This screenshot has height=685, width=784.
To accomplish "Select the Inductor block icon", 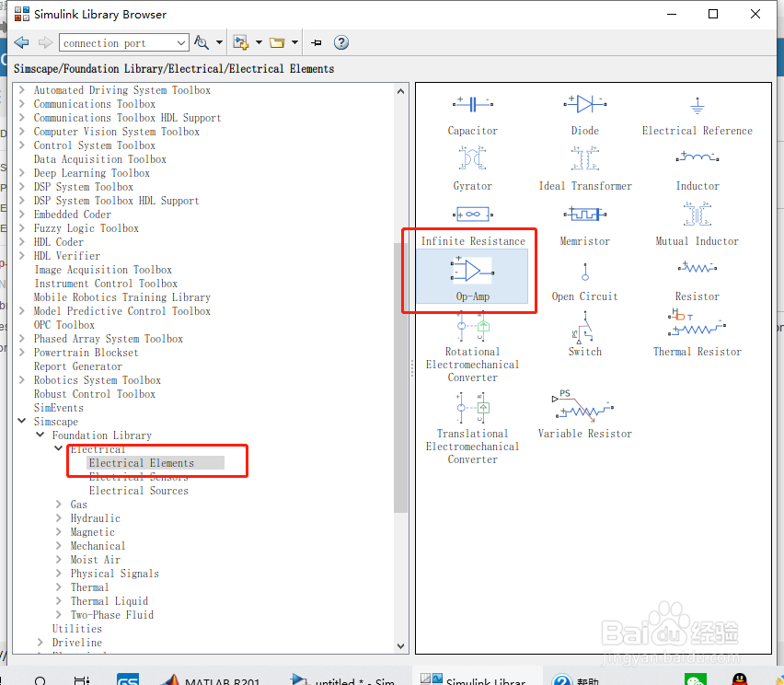I will coord(697,157).
